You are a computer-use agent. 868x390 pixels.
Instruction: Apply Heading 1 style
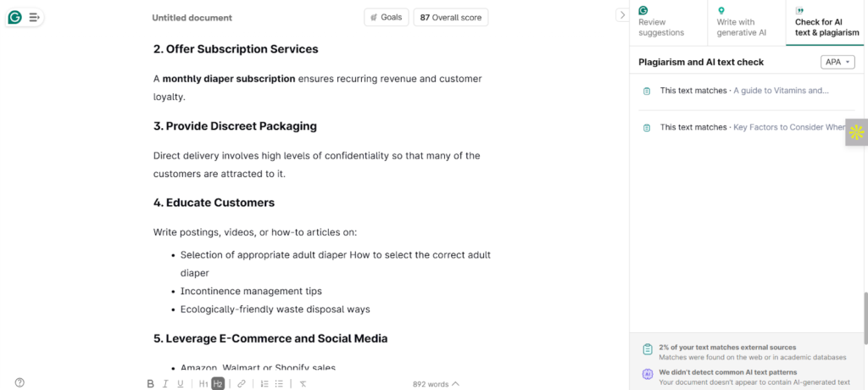203,384
